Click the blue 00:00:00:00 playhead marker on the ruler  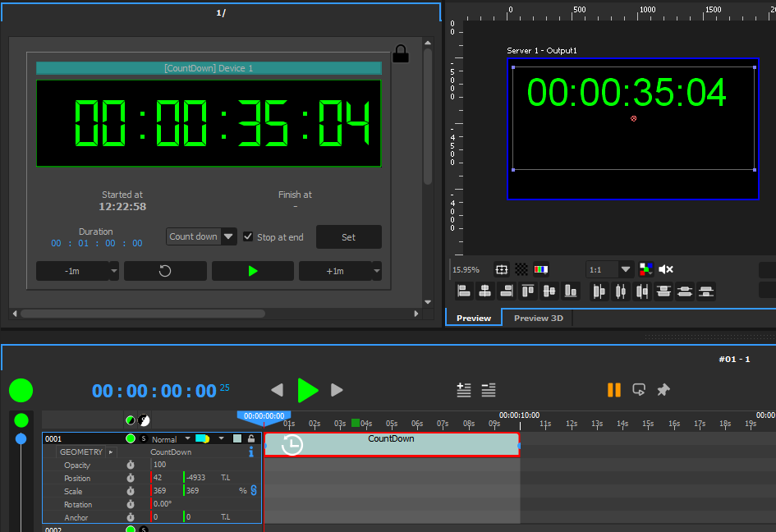(x=264, y=416)
